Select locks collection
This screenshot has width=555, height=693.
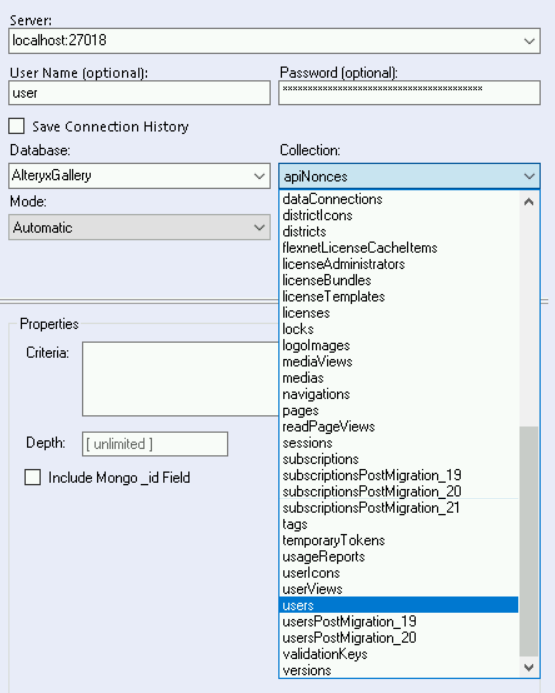pos(399,329)
